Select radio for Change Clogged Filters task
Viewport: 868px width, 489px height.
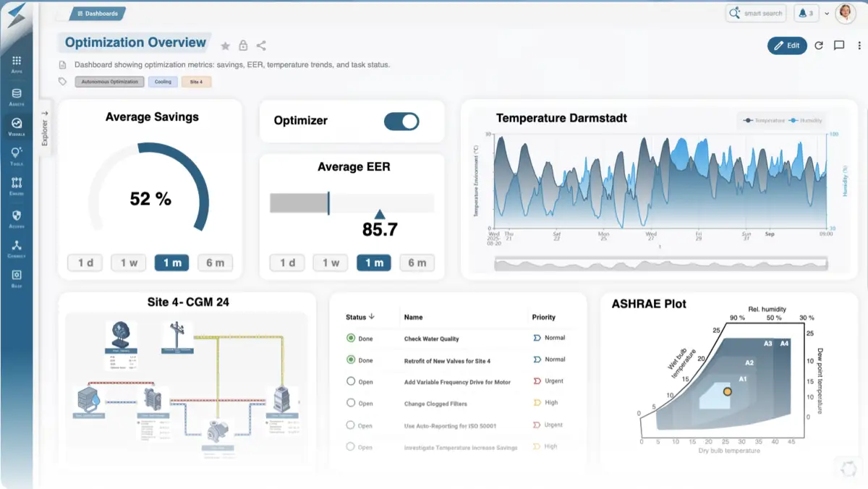(x=351, y=403)
